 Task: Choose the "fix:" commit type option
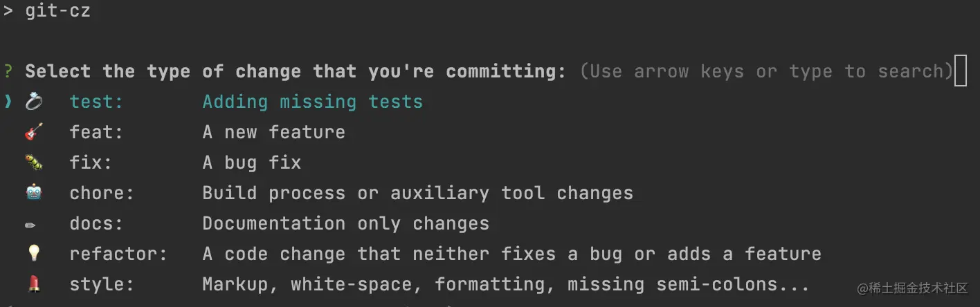[x=91, y=162]
